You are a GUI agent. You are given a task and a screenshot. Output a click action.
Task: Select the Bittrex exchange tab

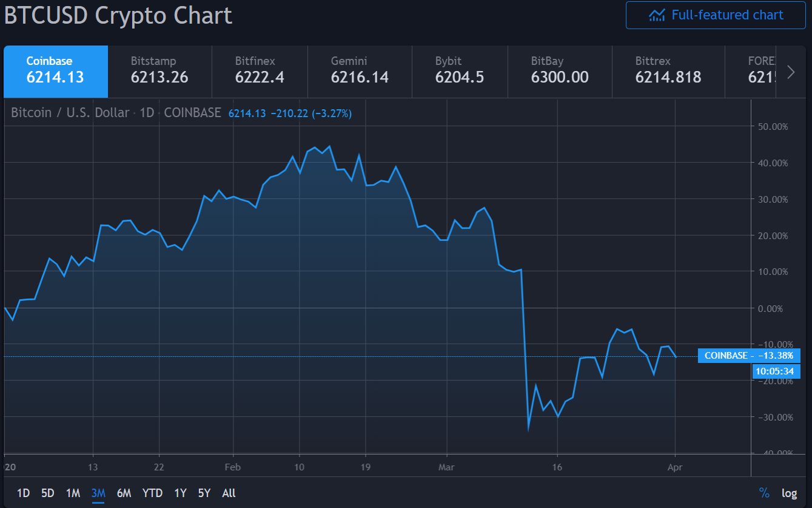(x=668, y=72)
